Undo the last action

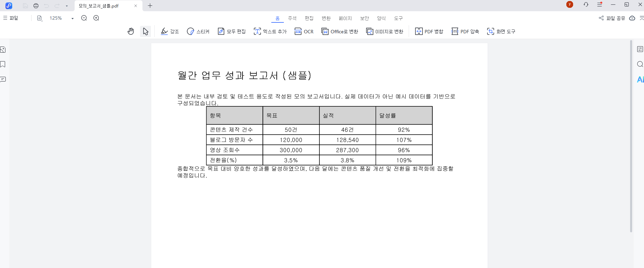tap(46, 6)
